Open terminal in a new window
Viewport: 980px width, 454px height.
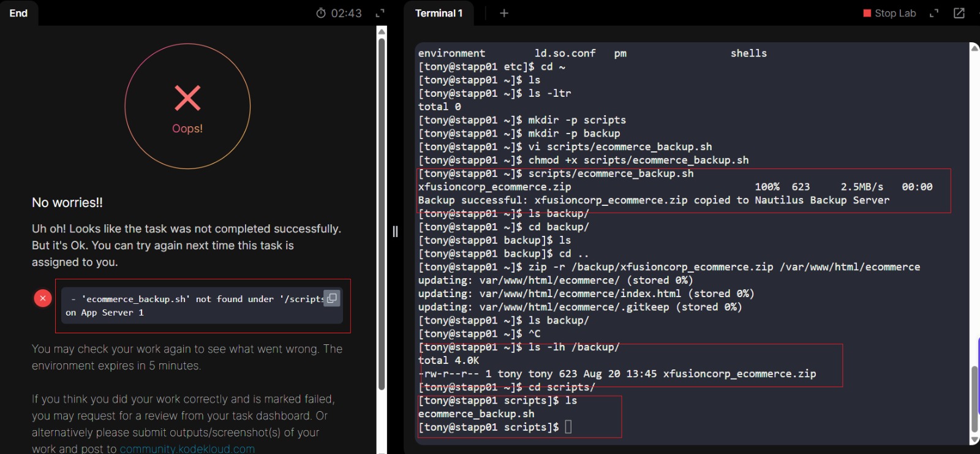tap(959, 13)
